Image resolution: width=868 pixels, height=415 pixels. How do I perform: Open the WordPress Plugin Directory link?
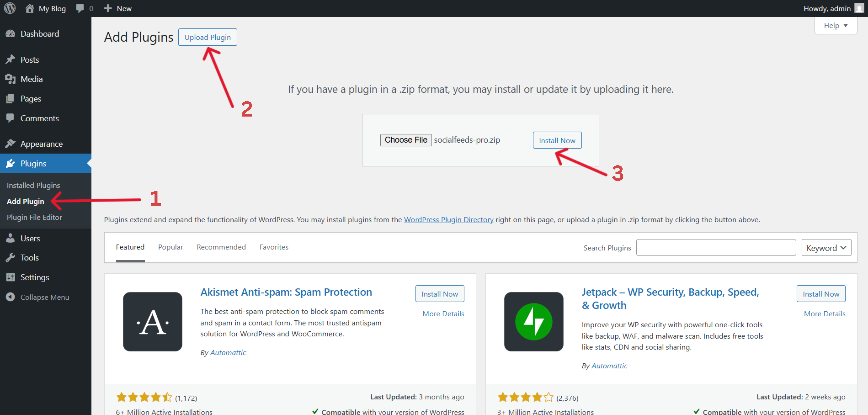point(448,219)
